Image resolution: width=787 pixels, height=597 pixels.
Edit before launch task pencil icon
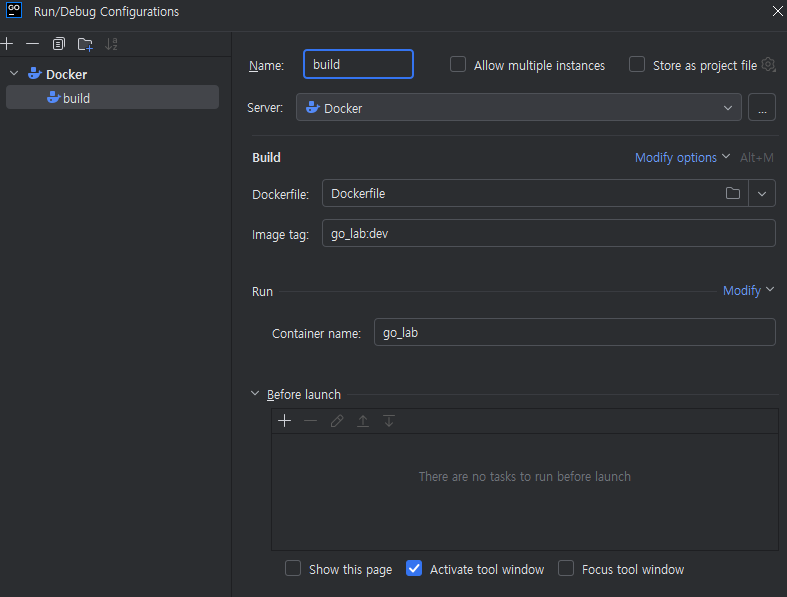coord(337,421)
